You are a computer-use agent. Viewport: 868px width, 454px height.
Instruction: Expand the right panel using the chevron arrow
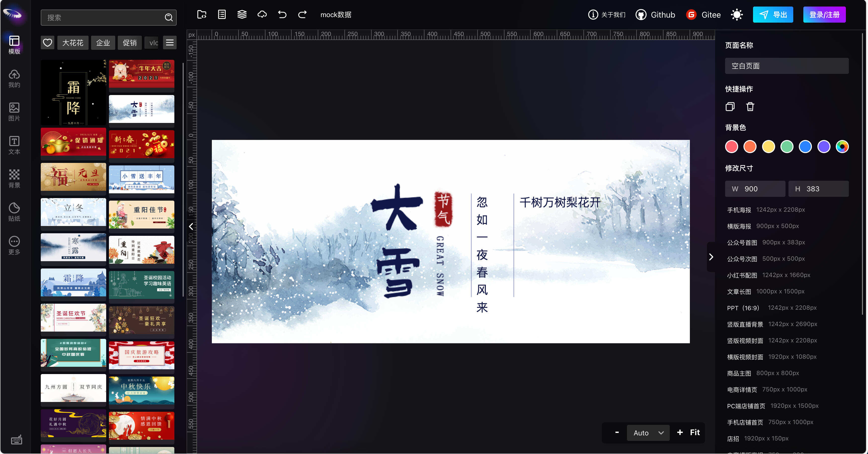711,257
